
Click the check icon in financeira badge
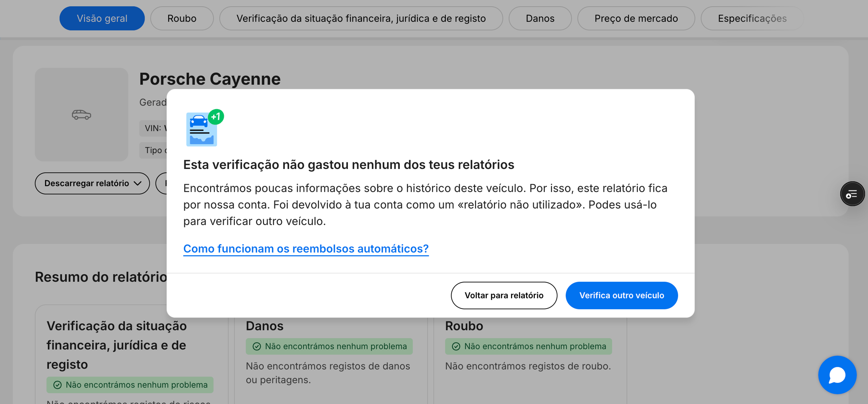tap(58, 385)
